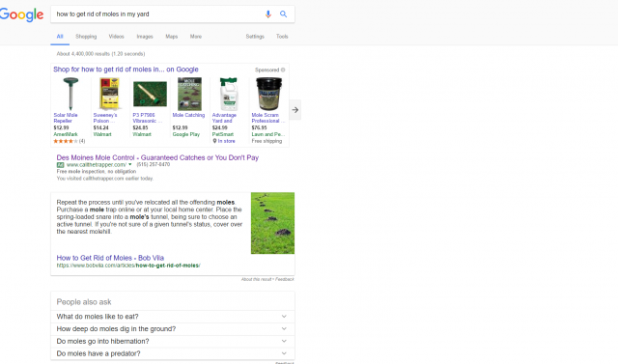
Task: Open the P3 P7906 Vibrasonic product link
Action: tap(148, 118)
